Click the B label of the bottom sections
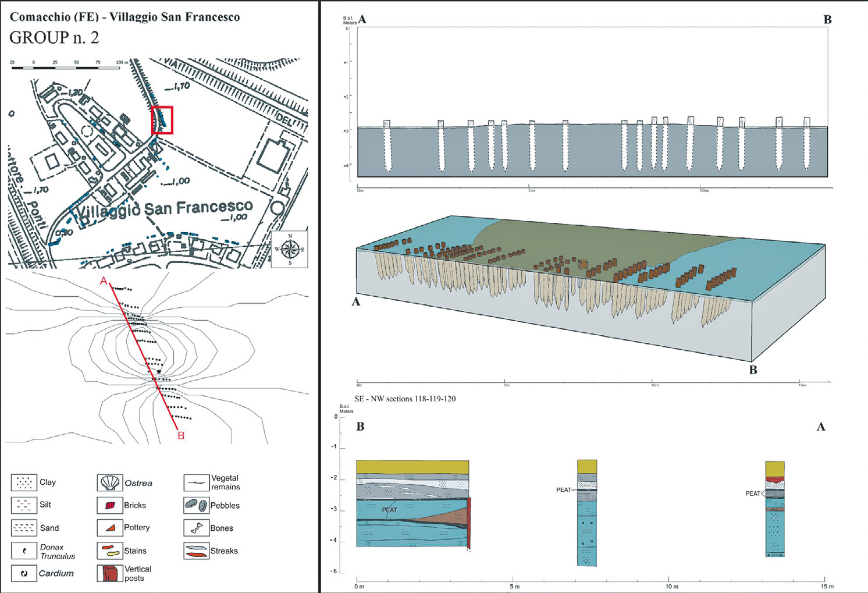Screen dimensions: 868x593 click(x=361, y=427)
